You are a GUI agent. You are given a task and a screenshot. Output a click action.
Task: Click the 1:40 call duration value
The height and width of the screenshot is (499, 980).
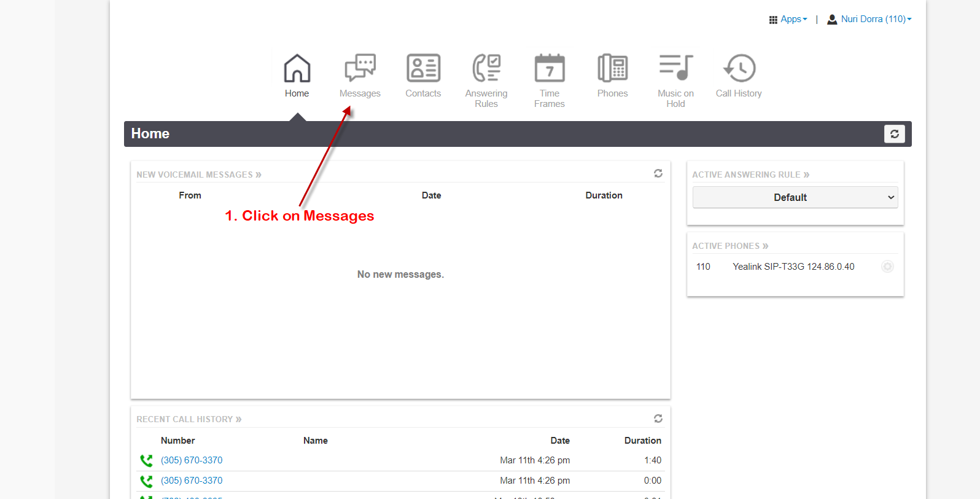click(x=653, y=460)
